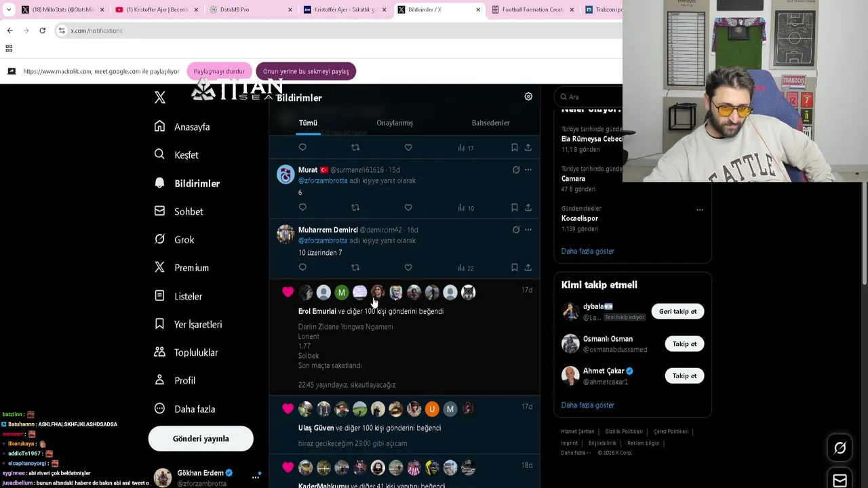868x488 pixels.
Task: Share Muharrem Demirci's reply
Action: point(528,268)
